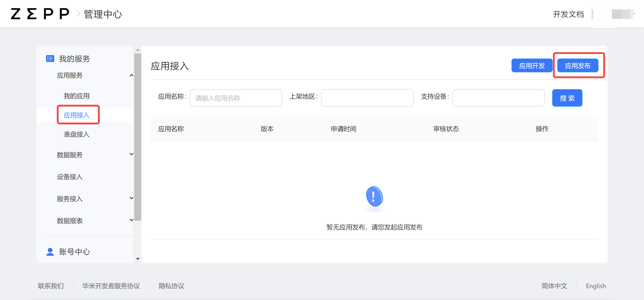Open the 开发文档 link
Screen dimensions: 644x300
click(x=568, y=14)
